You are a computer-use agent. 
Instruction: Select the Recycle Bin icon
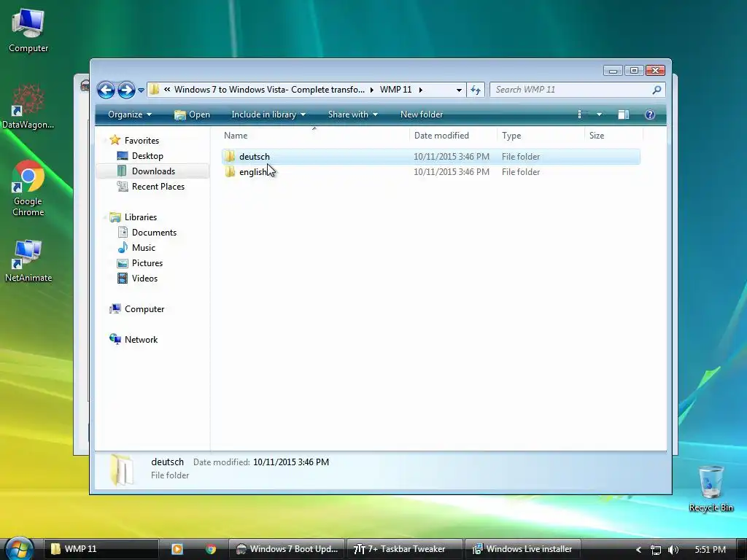711,489
